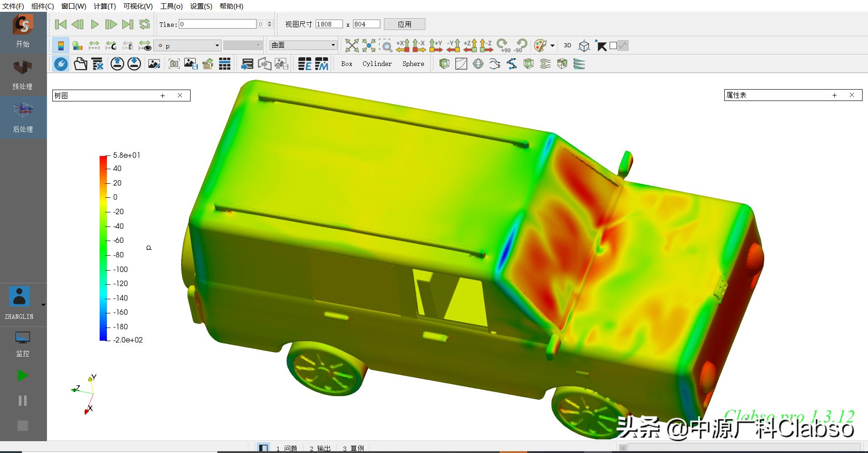Viewport: 868px width, 453px height.
Task: Click the upload arrow icon
Action: 117,64
